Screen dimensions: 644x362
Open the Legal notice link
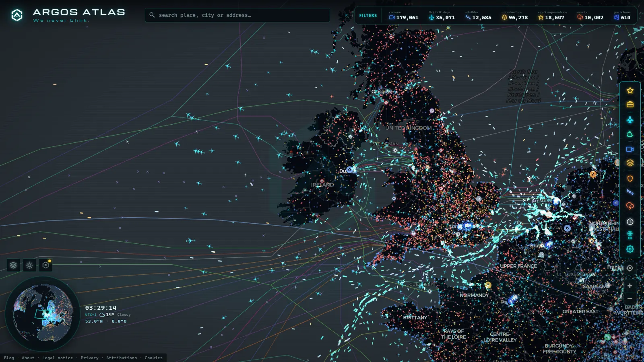pyautogui.click(x=58, y=358)
